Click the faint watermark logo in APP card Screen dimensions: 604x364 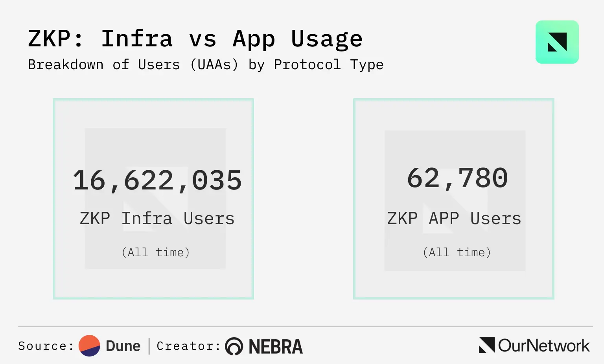(x=455, y=201)
